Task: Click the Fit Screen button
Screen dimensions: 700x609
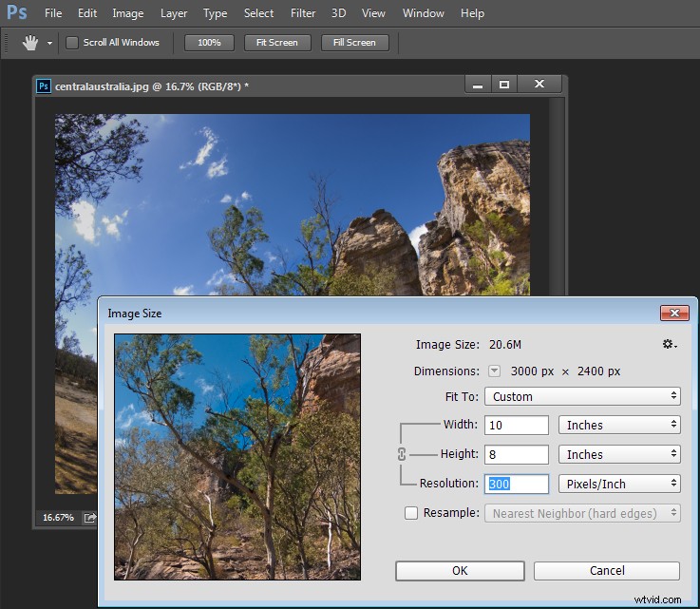Action: click(277, 43)
